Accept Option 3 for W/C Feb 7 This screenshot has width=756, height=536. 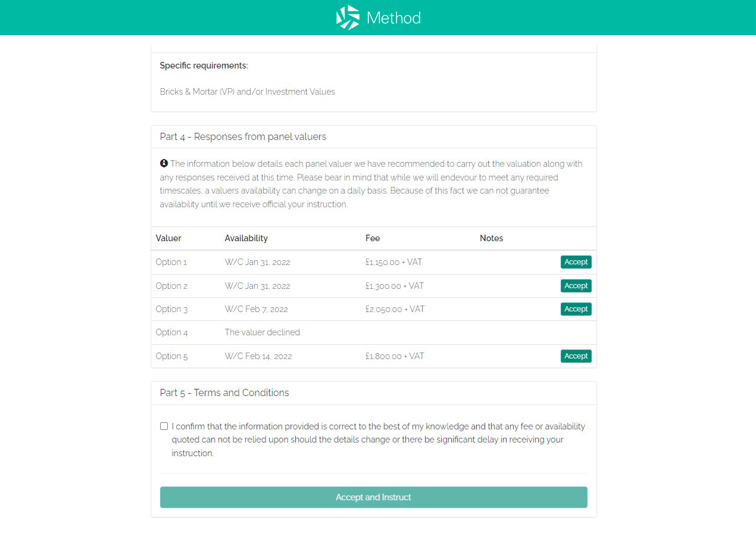pos(576,309)
